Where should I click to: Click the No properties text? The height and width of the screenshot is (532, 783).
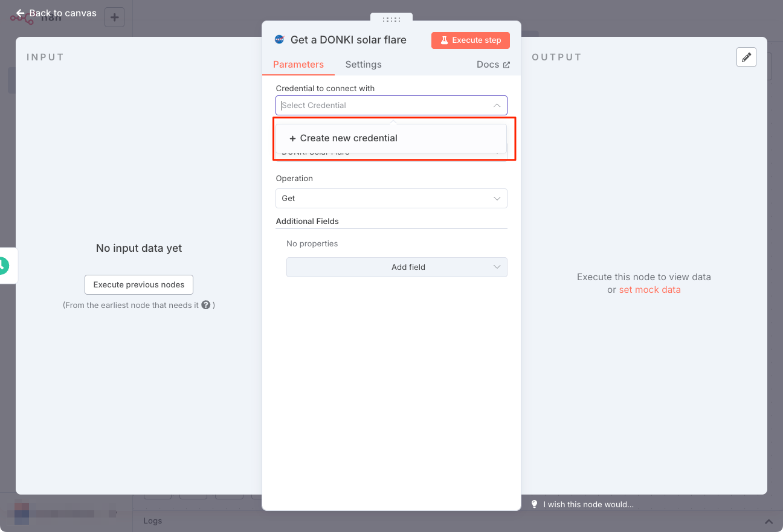312,244
